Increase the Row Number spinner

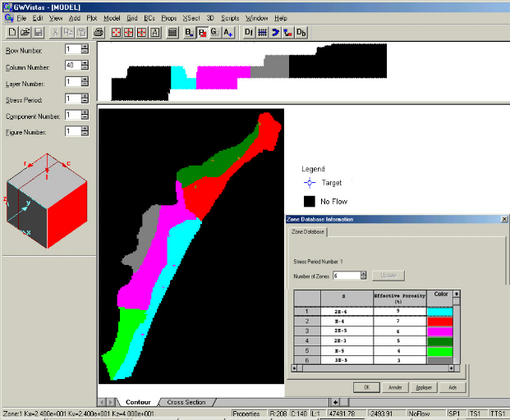click(85, 46)
